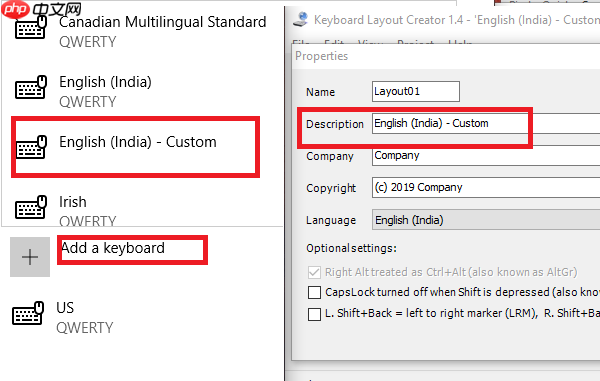Click the Description field English (India) - Custom
600x381 pixels.
pyautogui.click(x=486, y=123)
